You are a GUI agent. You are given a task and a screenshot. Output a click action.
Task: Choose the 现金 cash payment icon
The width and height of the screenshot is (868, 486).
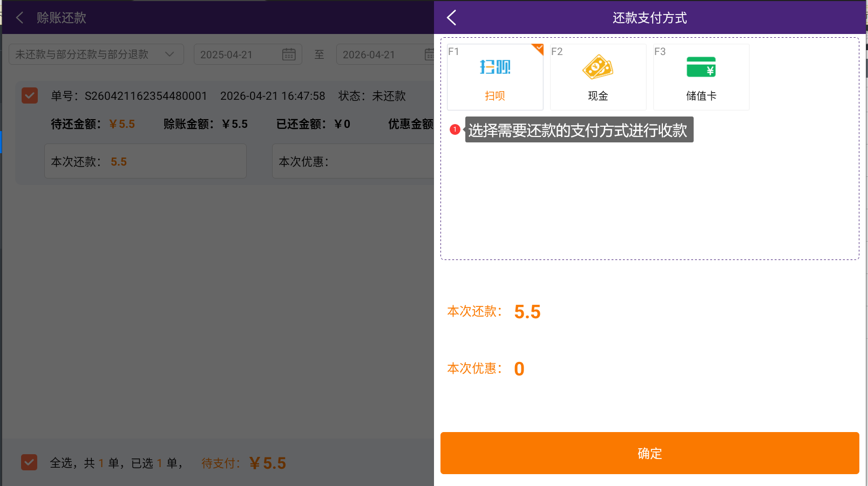pos(598,67)
